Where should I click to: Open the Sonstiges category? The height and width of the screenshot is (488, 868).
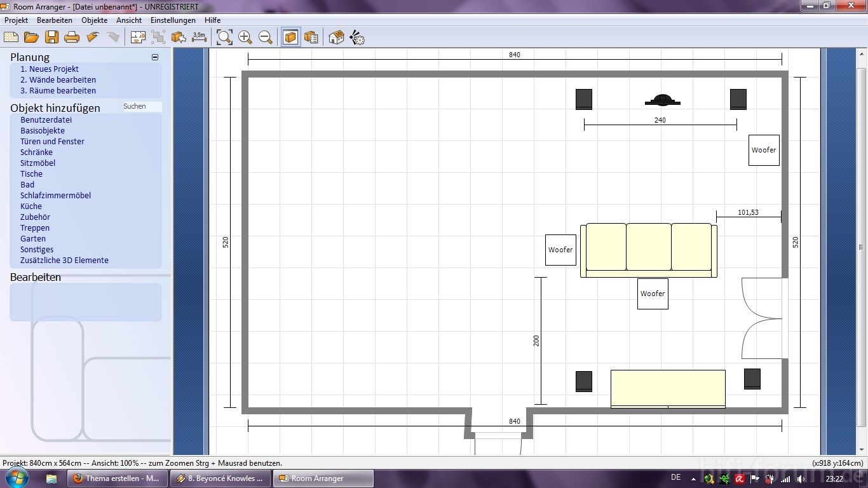pyautogui.click(x=37, y=250)
